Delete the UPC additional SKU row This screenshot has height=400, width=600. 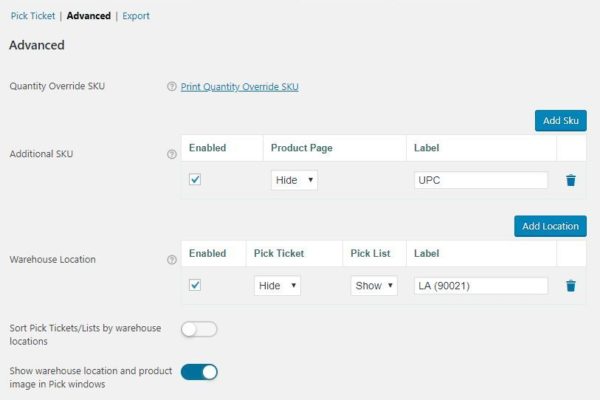point(570,181)
